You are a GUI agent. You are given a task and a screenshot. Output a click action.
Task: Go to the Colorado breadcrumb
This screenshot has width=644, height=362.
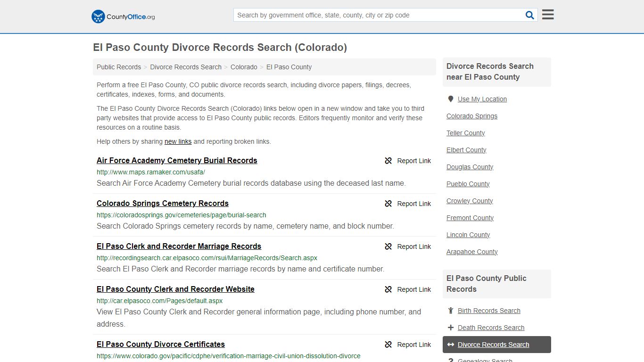[x=244, y=67]
